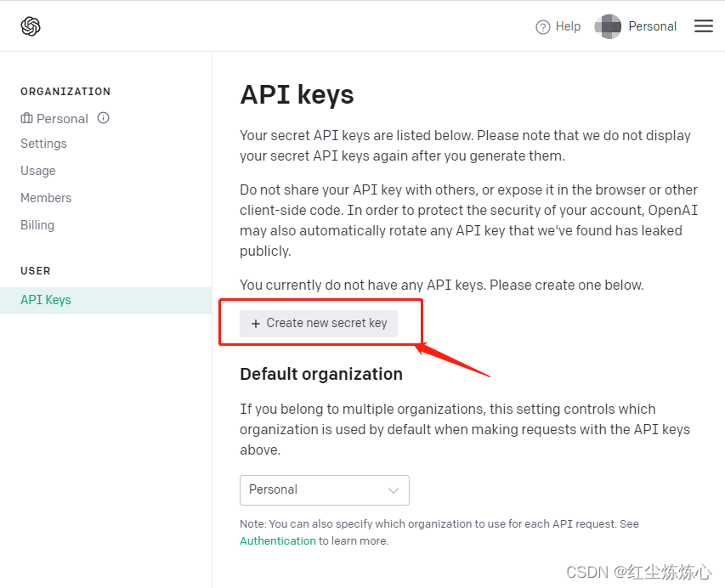Click the info icon next to Personal
The width and height of the screenshot is (725, 588).
pos(102,118)
